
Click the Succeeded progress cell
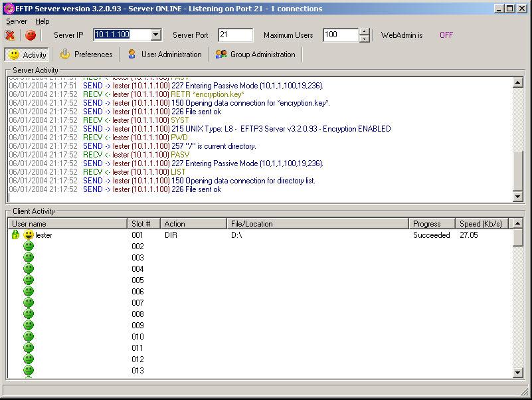[x=432, y=235]
